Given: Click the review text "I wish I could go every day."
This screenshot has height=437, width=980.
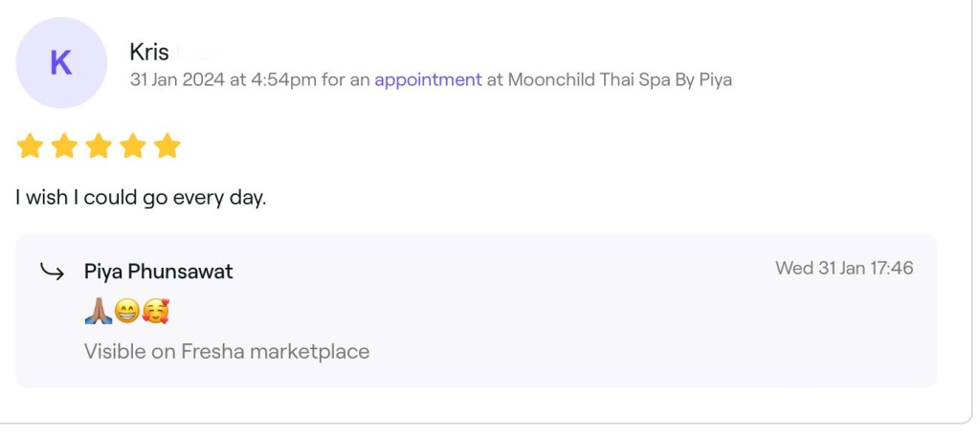Looking at the screenshot, I should 141,198.
